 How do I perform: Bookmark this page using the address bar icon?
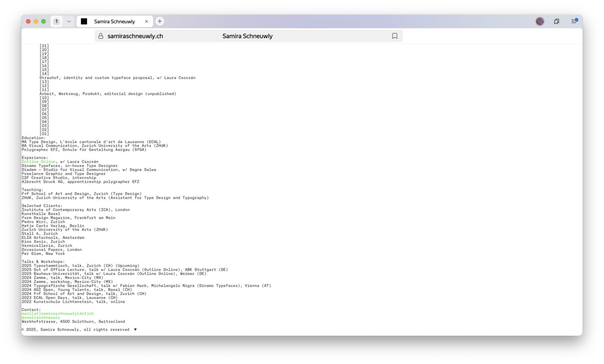click(x=395, y=36)
